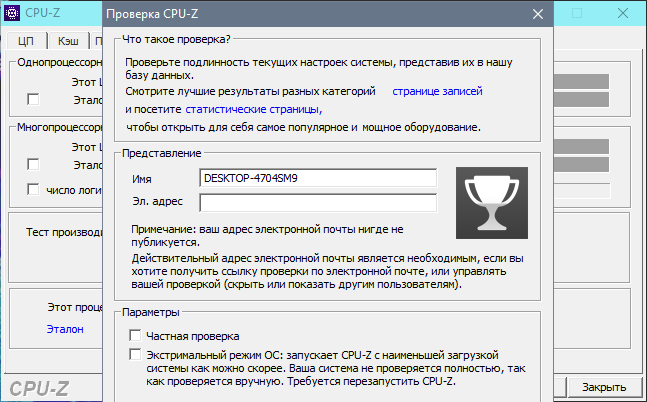Close the Проверка CPU-Z dialog with the X
The width and height of the screenshot is (647, 402).
[x=537, y=15]
